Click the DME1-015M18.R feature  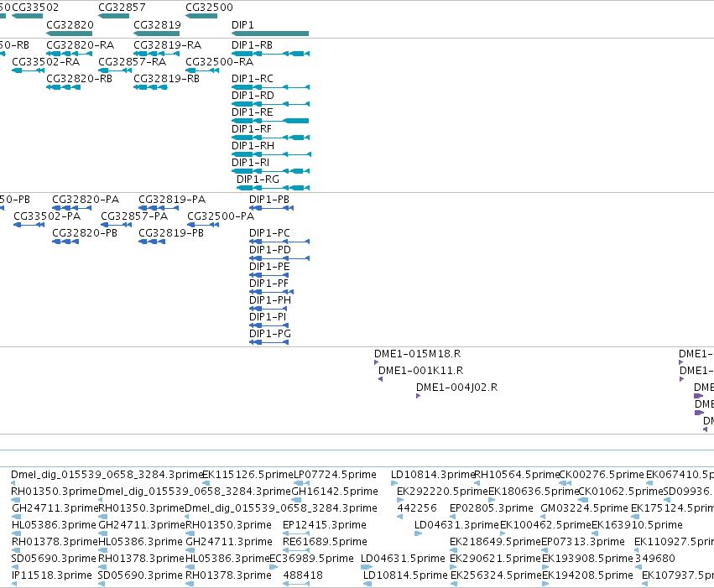376,362
